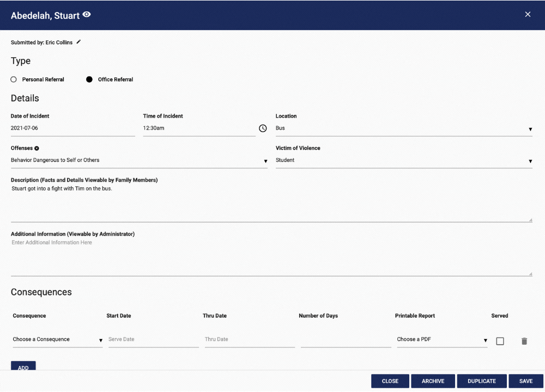Click ADD to add a consequence
The width and height of the screenshot is (545, 392).
coord(23,367)
